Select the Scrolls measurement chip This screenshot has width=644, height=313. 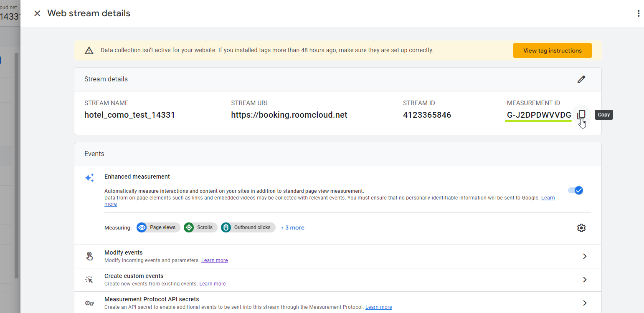[x=200, y=227]
